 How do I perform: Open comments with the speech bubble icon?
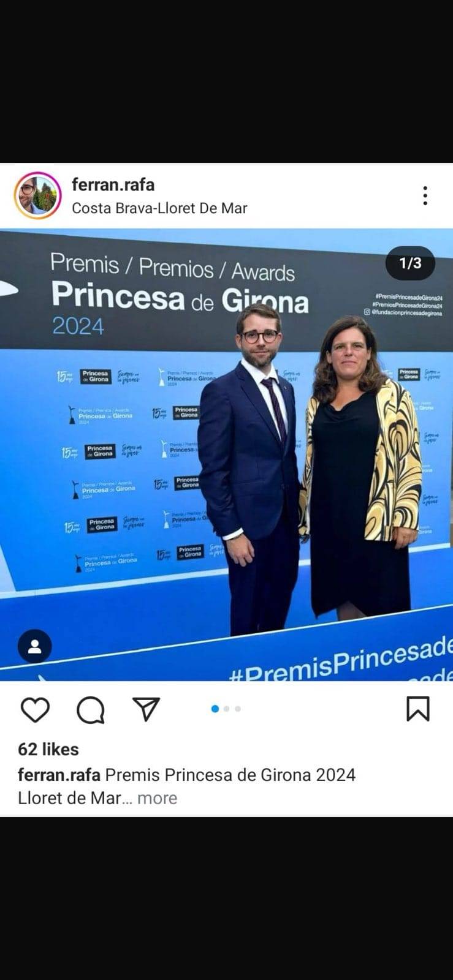[x=91, y=710]
